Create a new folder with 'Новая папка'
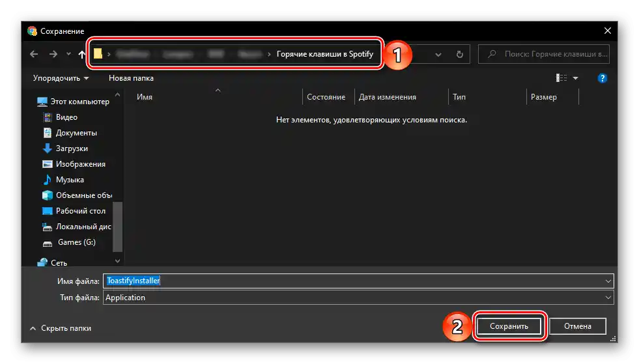 [x=131, y=78]
